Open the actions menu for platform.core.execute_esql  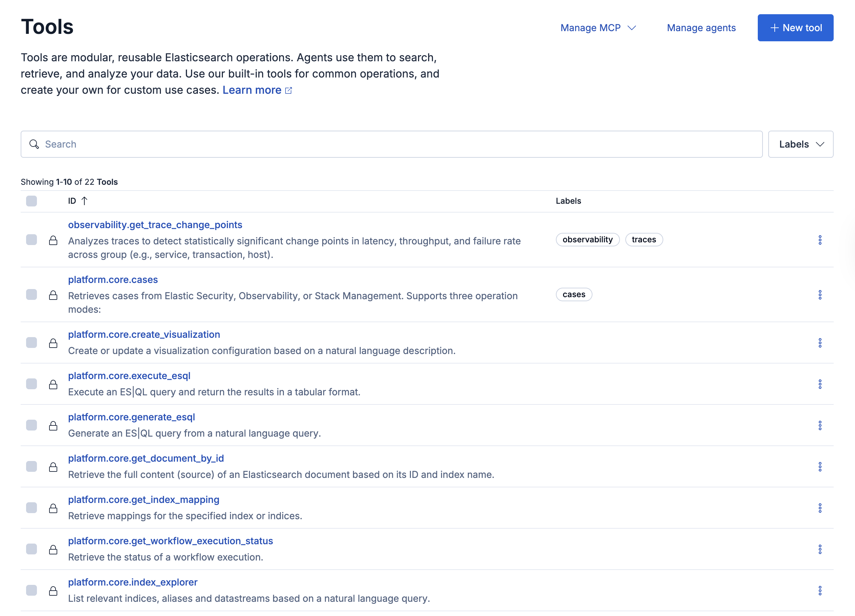(x=821, y=384)
